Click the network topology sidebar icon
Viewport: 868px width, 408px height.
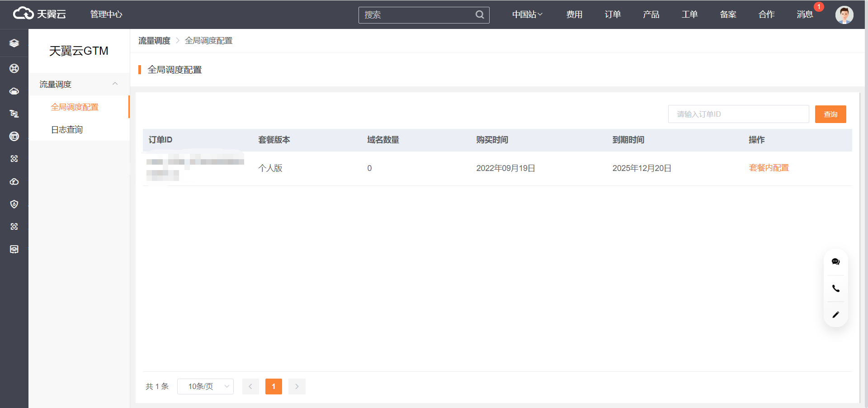(14, 114)
